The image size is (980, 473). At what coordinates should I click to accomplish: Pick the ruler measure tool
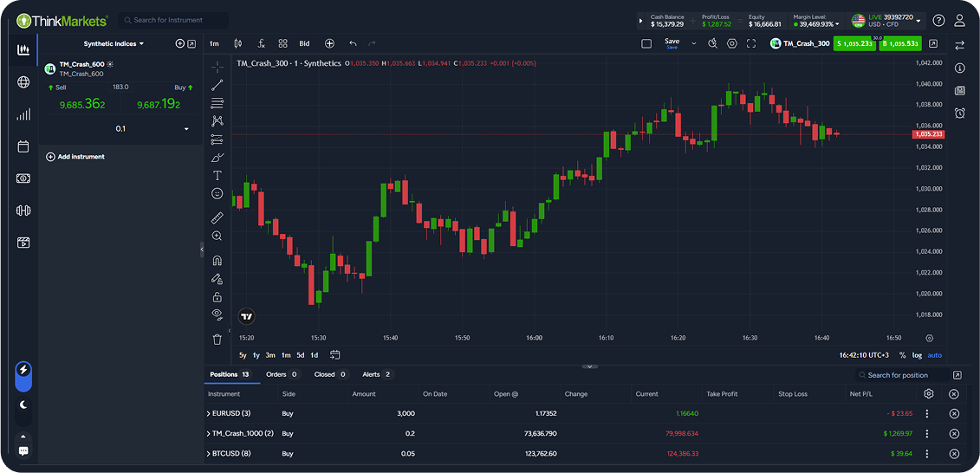coord(217,217)
